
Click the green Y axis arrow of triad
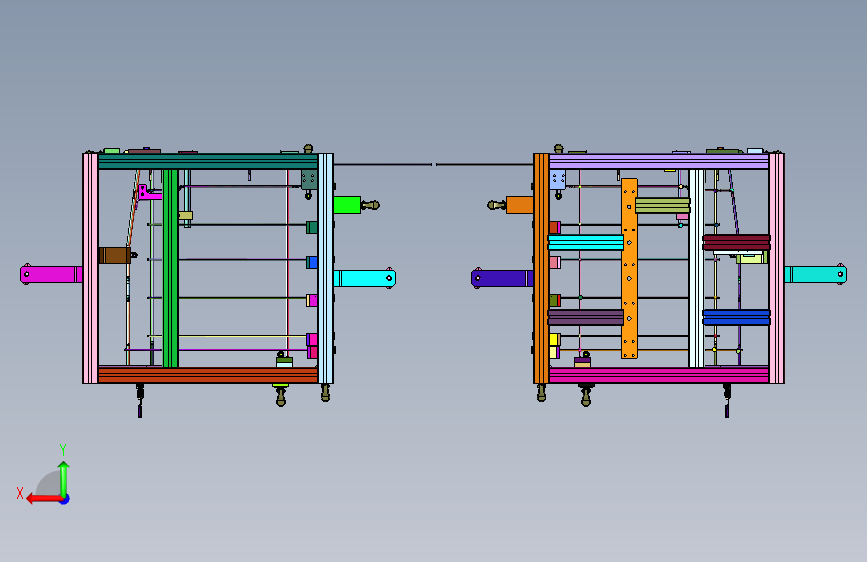[x=64, y=478]
